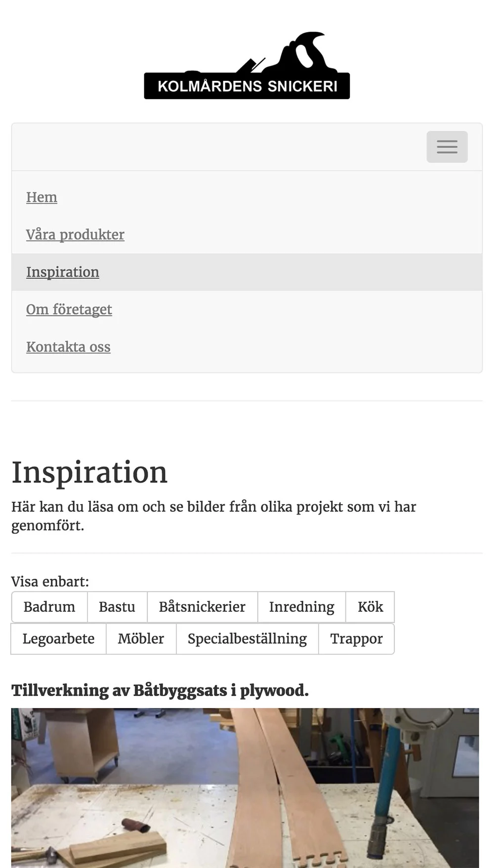Show only Trappor projects
494x868 pixels.
pos(356,639)
